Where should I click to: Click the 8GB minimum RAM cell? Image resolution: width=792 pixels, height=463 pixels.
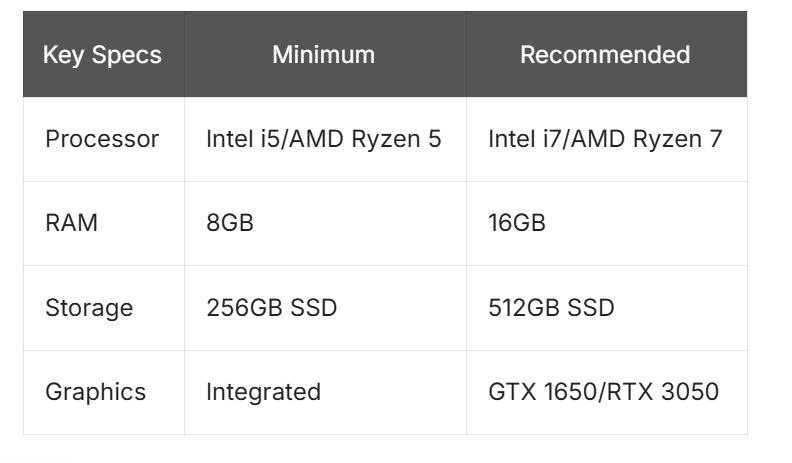(x=230, y=222)
